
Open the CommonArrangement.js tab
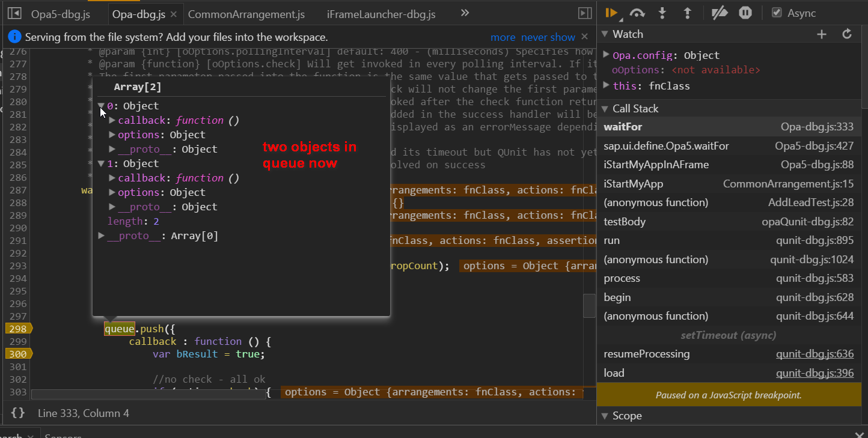246,14
